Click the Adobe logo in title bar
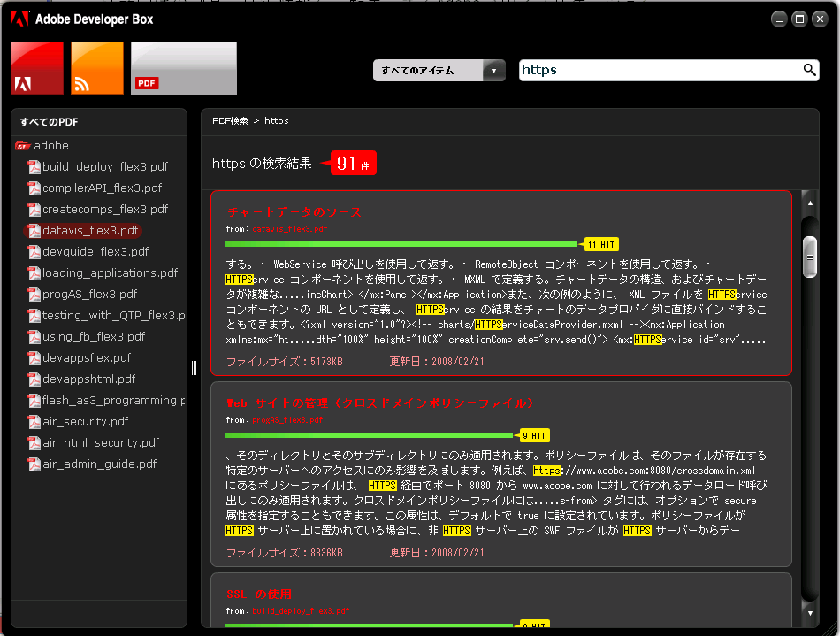 pyautogui.click(x=19, y=19)
